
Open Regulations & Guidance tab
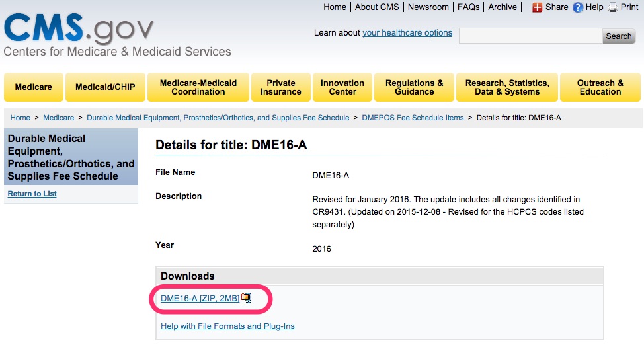(414, 87)
